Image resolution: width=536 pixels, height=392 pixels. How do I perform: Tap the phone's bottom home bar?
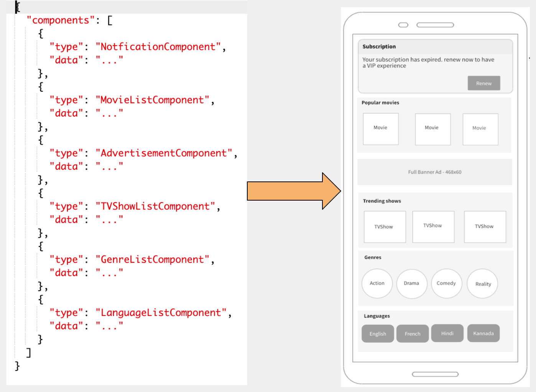[x=435, y=374]
